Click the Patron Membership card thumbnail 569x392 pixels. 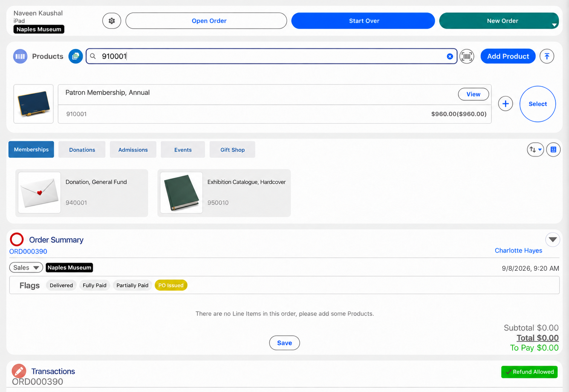[x=34, y=104]
